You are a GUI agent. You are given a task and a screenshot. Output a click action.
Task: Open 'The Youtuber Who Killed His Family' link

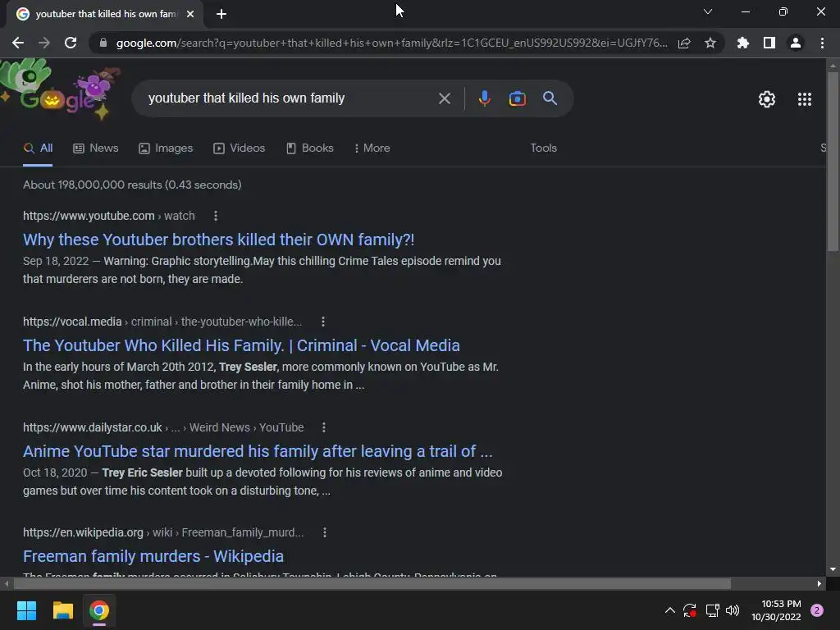click(x=241, y=345)
